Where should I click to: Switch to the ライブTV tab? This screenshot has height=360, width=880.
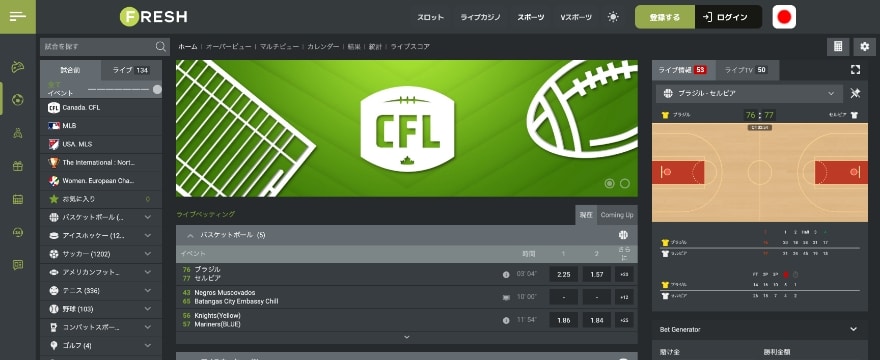click(747, 70)
